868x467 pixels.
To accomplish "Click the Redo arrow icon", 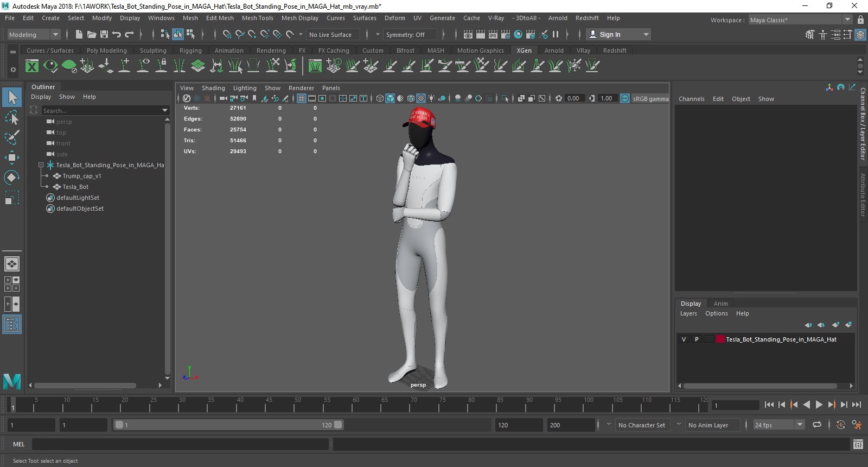I will point(129,34).
